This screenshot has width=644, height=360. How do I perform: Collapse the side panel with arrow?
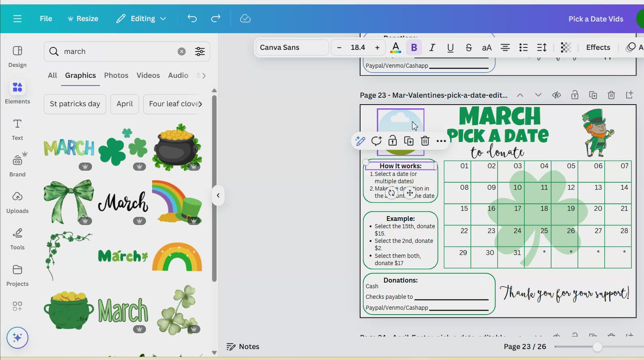click(x=218, y=195)
